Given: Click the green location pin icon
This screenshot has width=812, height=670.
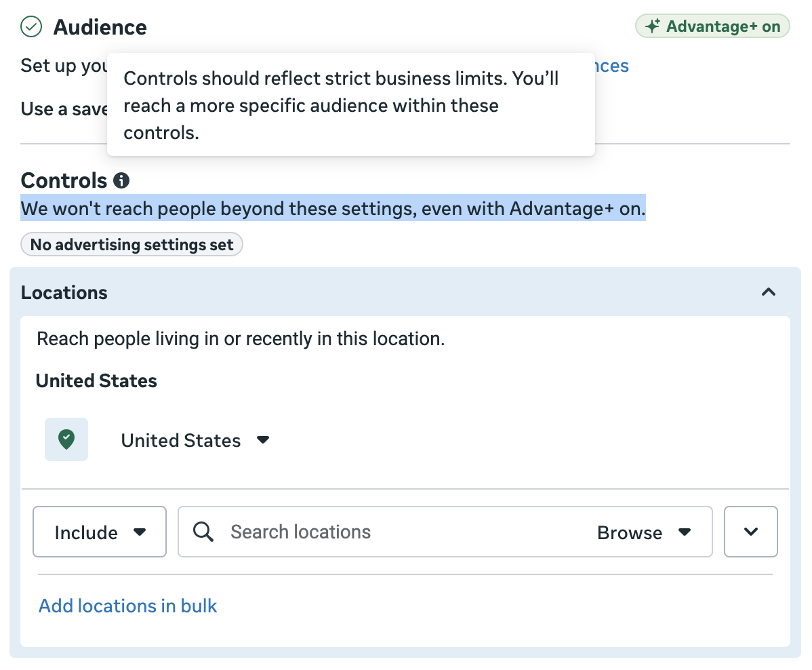Looking at the screenshot, I should 66,439.
